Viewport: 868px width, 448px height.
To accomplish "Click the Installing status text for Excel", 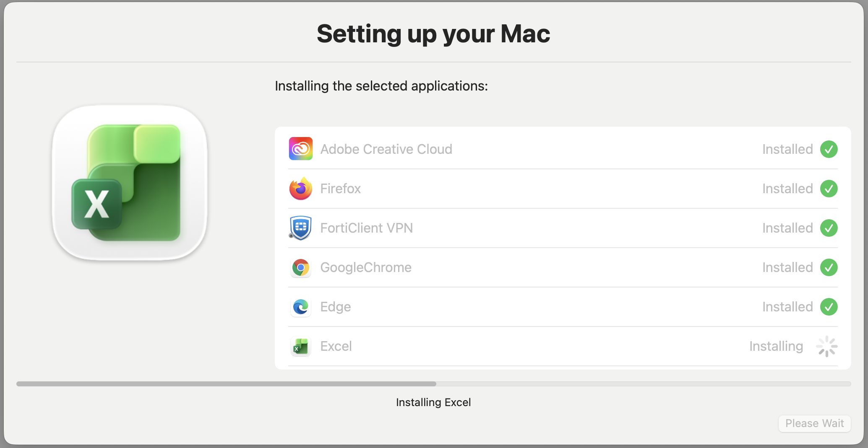I will [x=776, y=346].
